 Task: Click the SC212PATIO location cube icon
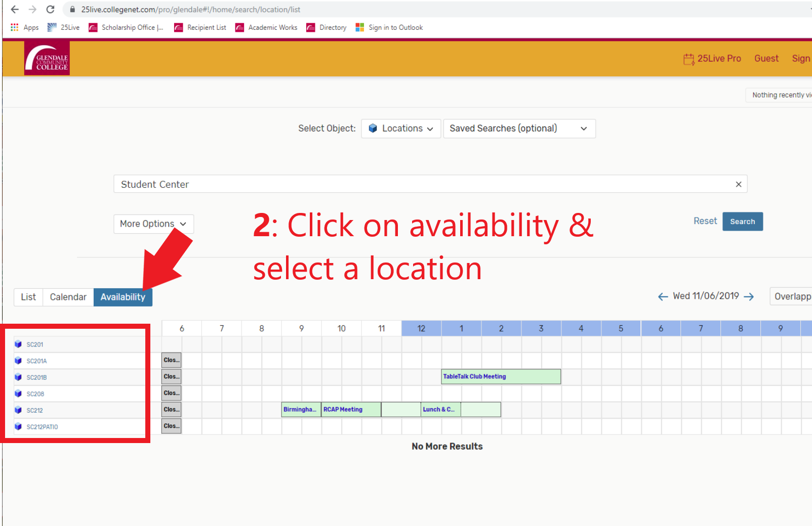[x=18, y=427]
